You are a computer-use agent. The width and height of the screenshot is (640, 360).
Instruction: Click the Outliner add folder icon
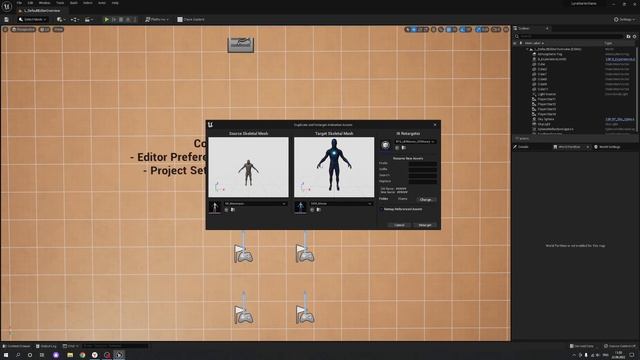pyautogui.click(x=628, y=36)
